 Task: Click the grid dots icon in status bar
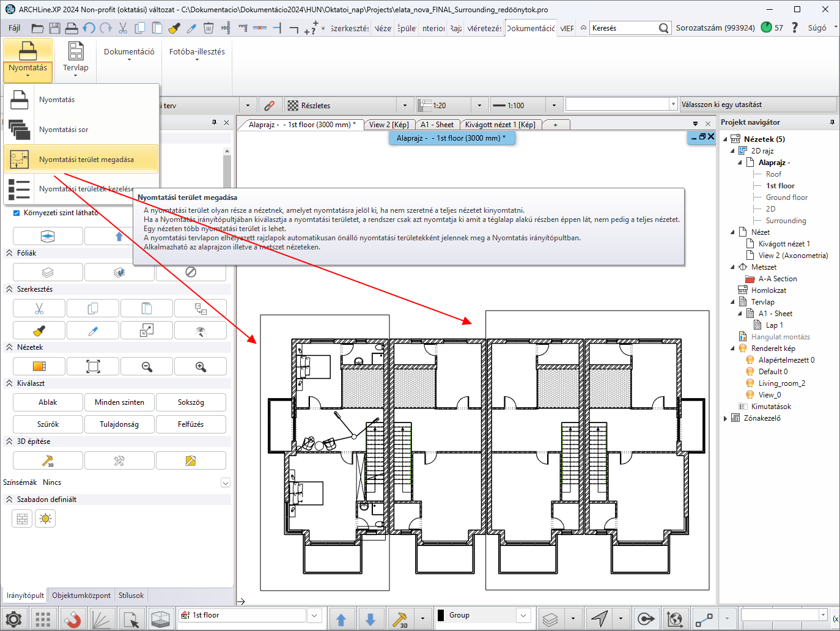[x=43, y=619]
